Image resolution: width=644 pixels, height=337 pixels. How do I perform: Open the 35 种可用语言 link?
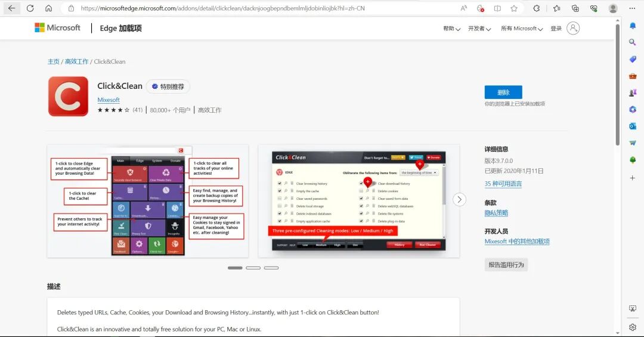point(503,184)
